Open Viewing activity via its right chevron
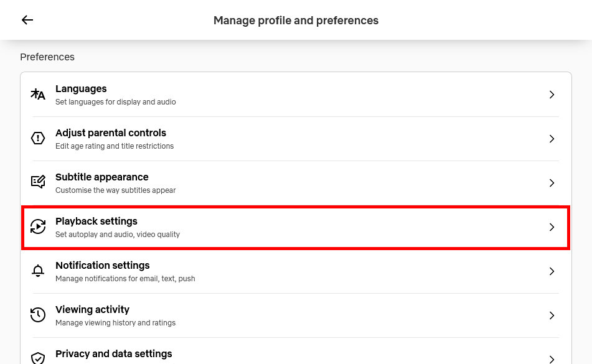The image size is (592, 364). [x=552, y=315]
